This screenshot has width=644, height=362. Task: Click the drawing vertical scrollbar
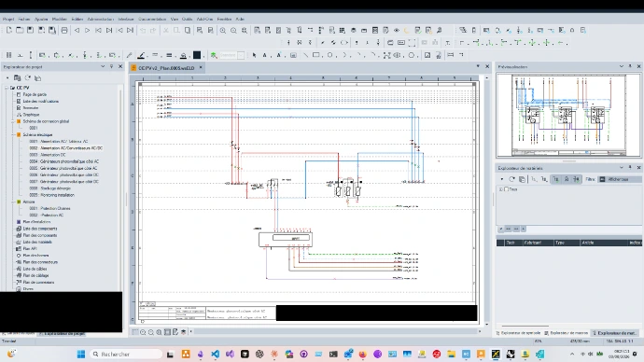coord(486,201)
